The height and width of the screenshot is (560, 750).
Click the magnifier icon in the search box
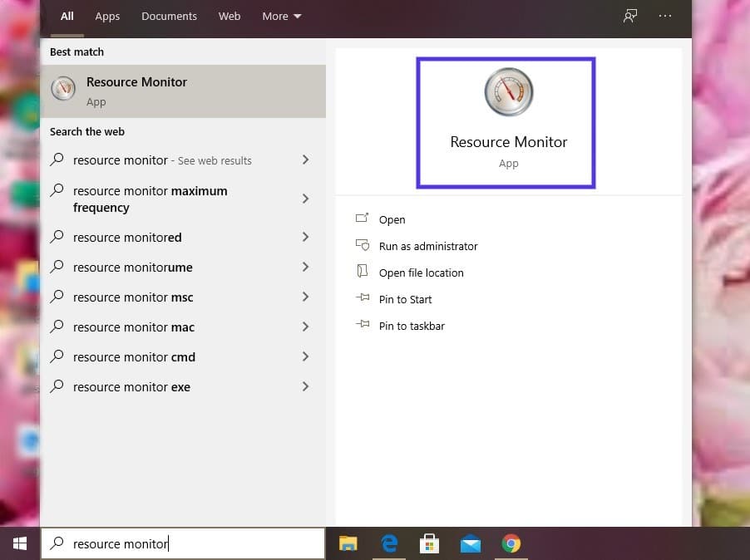(x=55, y=543)
